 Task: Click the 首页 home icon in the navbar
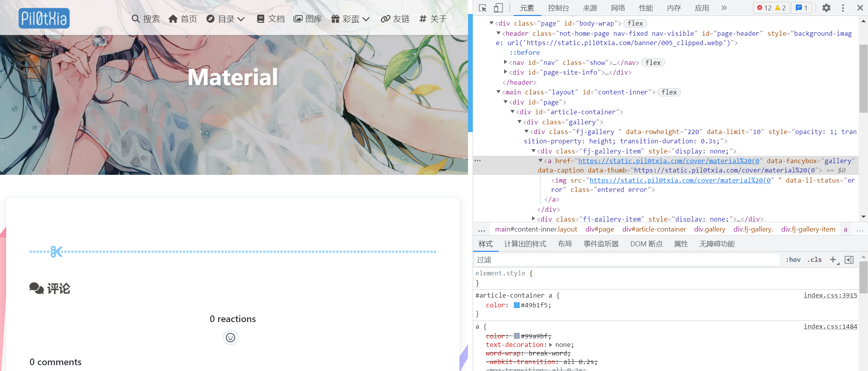[x=173, y=19]
